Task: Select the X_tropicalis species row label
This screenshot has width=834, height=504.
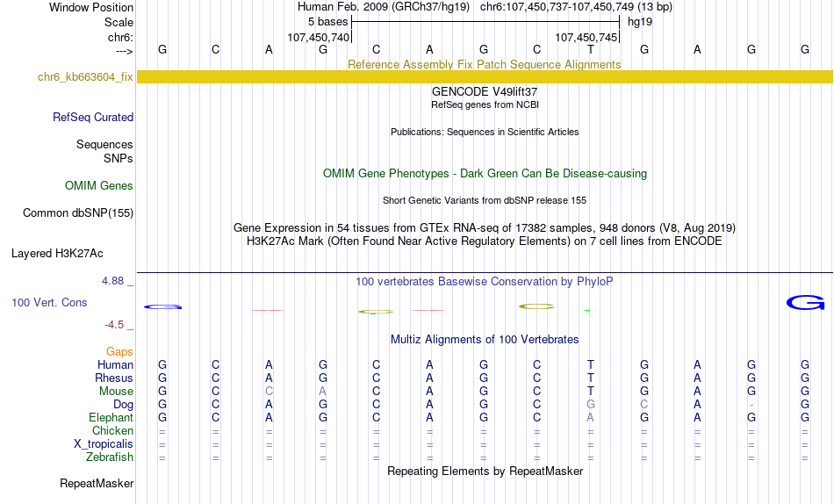Action: (104, 444)
